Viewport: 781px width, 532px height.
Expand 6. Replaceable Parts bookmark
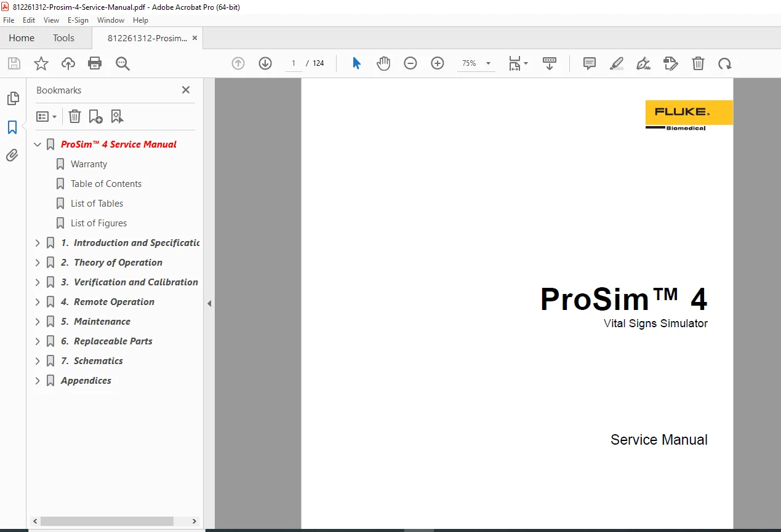[x=38, y=341]
